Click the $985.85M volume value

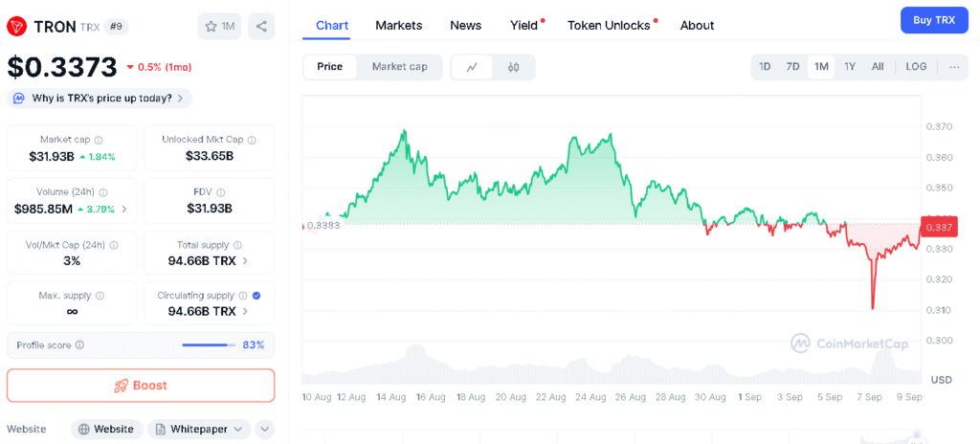[44, 209]
